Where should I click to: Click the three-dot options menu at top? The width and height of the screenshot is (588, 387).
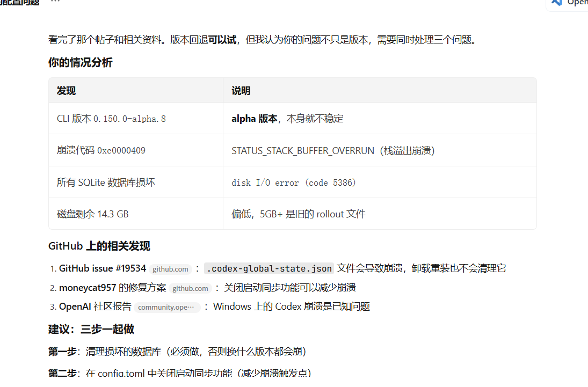click(55, 2)
